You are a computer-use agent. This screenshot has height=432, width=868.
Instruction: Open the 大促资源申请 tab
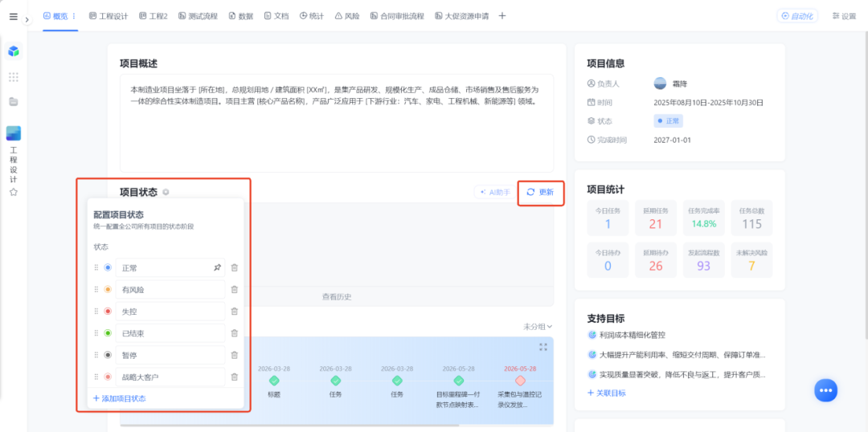click(x=461, y=16)
